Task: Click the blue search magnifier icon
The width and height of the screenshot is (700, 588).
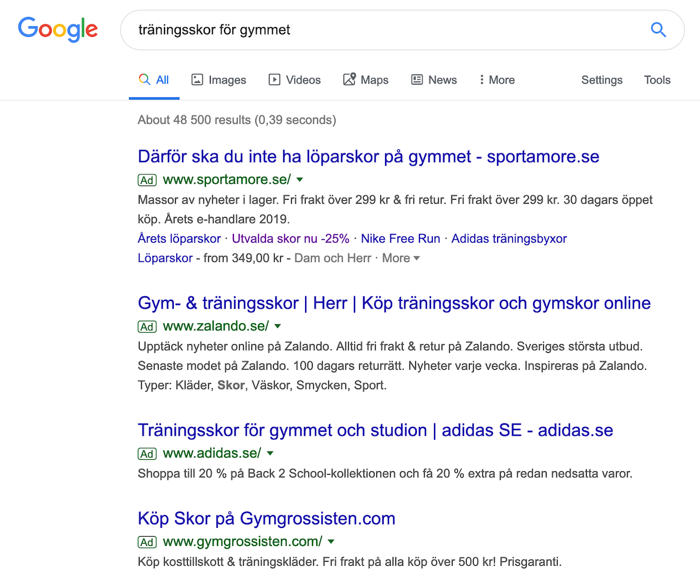Action: click(x=658, y=29)
